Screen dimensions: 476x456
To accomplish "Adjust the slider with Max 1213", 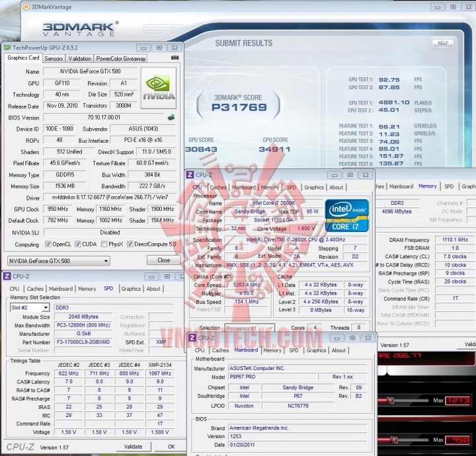I will (x=391, y=400).
